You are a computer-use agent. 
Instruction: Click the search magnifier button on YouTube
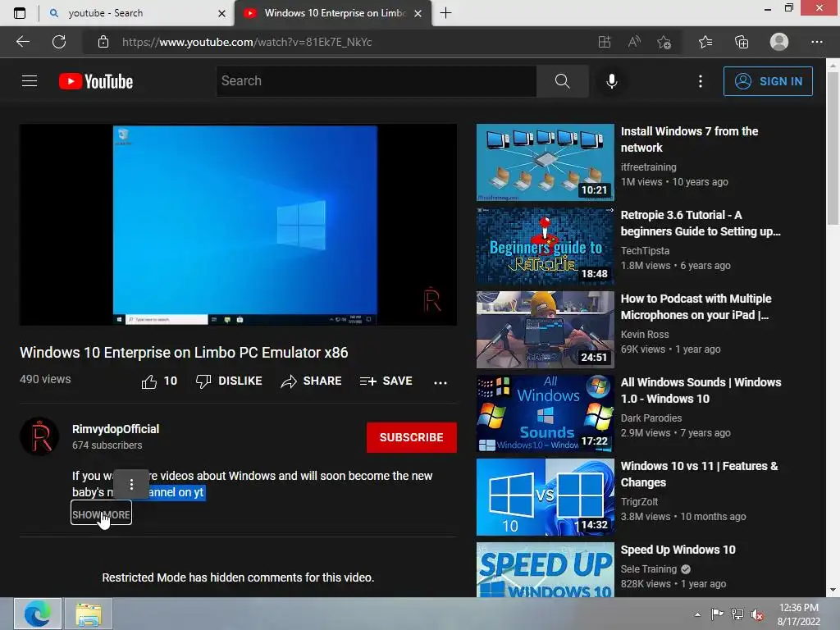(x=563, y=81)
